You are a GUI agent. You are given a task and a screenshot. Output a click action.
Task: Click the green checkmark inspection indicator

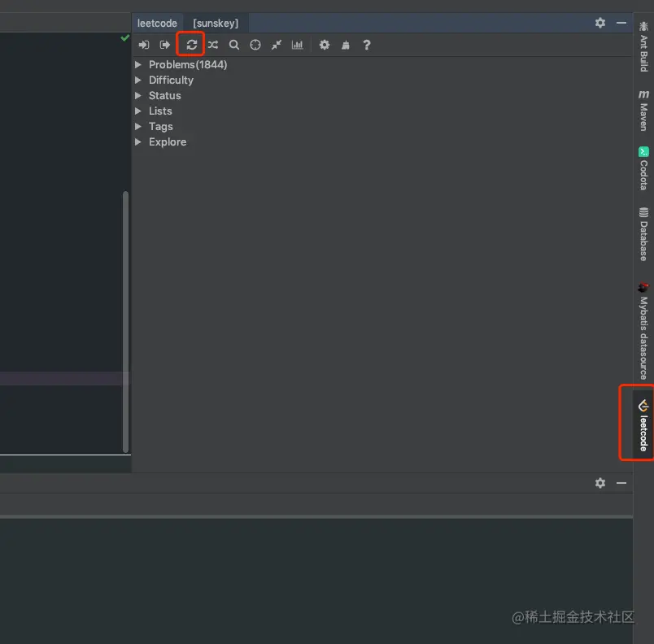tap(124, 38)
